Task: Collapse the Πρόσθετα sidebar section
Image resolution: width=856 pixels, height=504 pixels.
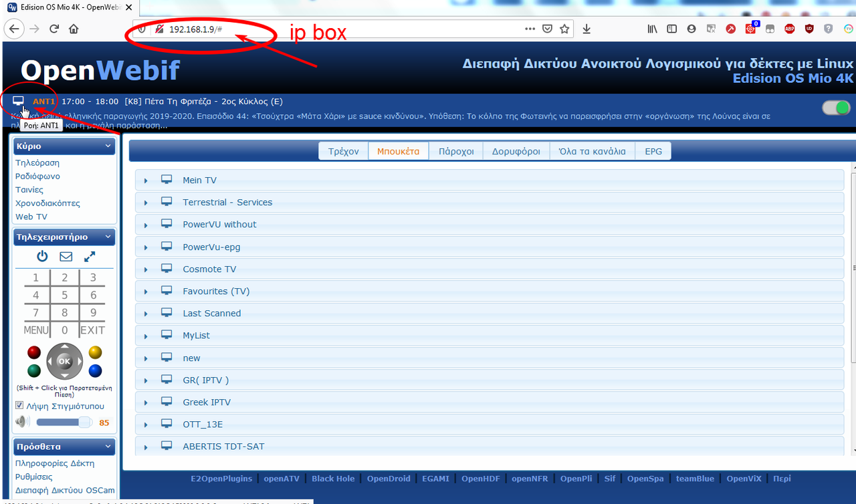Action: tap(108, 447)
